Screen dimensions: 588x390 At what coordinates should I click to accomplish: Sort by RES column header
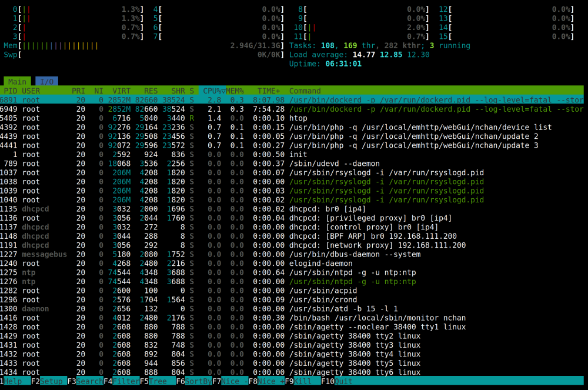click(x=151, y=91)
